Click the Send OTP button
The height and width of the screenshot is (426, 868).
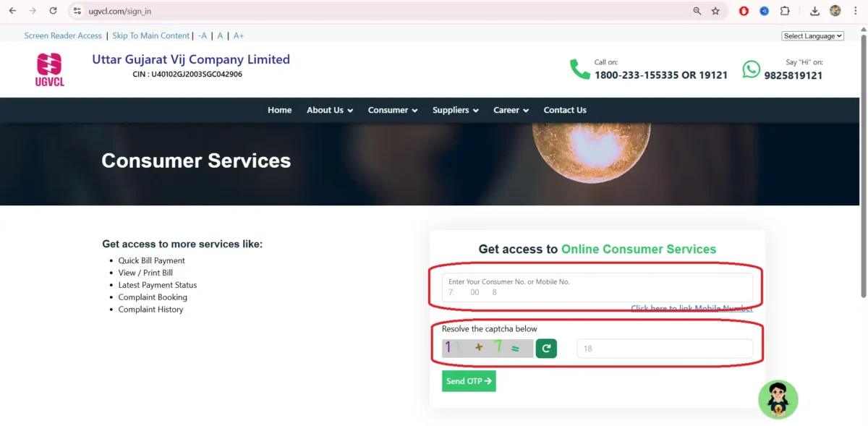coord(468,380)
